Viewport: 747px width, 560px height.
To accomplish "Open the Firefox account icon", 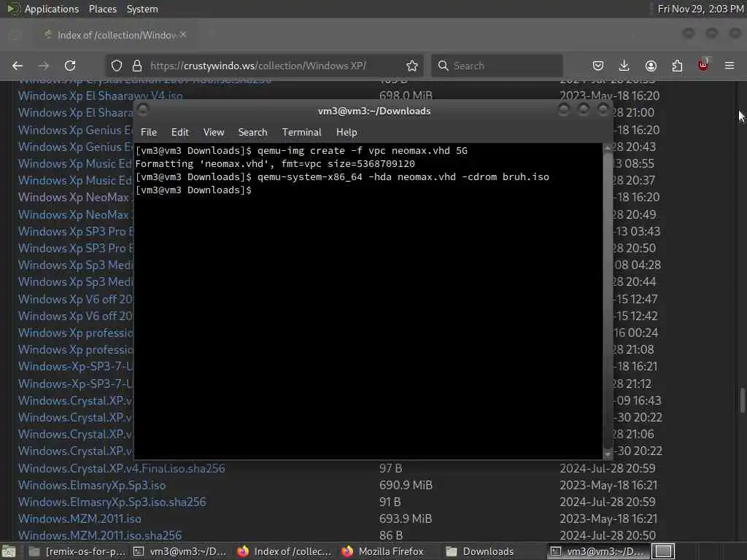I will click(651, 66).
